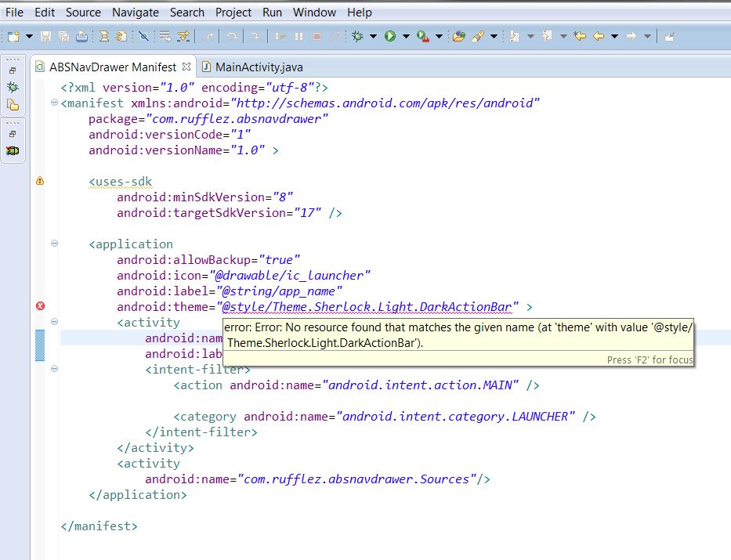Image resolution: width=731 pixels, height=560 pixels.
Task: Click the Debug bug toolbar icon
Action: point(357,36)
